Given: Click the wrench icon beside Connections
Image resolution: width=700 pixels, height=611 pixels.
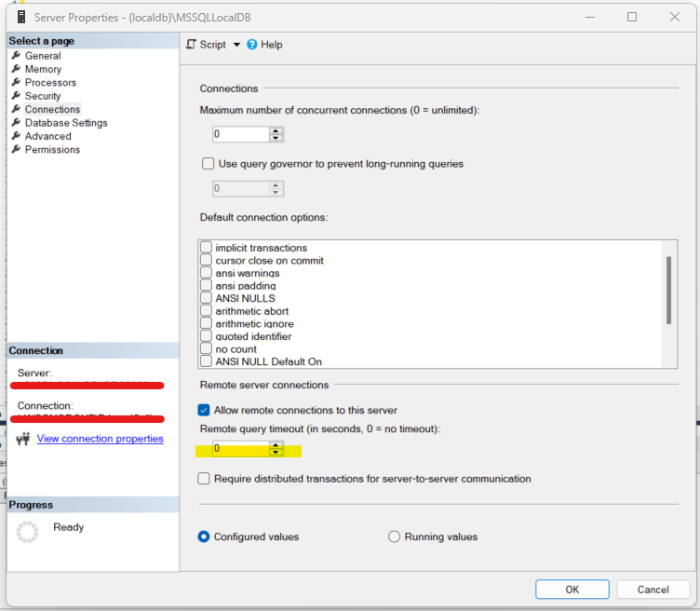Looking at the screenshot, I should coord(16,109).
